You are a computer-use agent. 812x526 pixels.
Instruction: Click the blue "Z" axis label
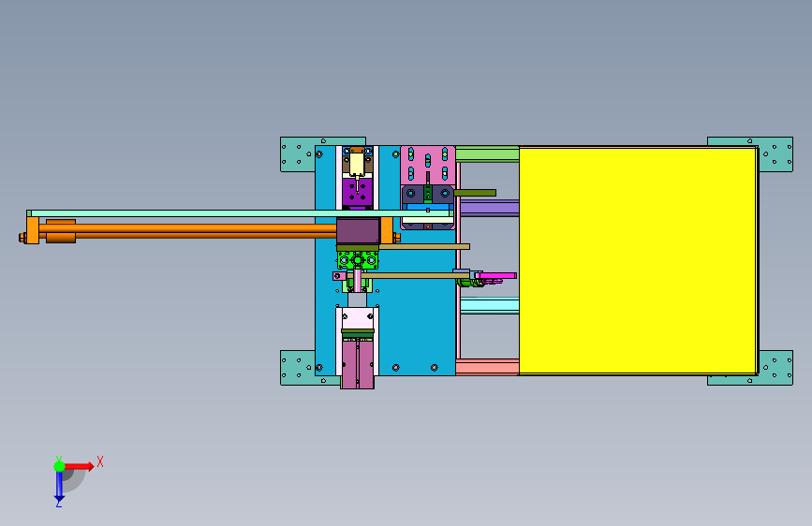[59, 504]
